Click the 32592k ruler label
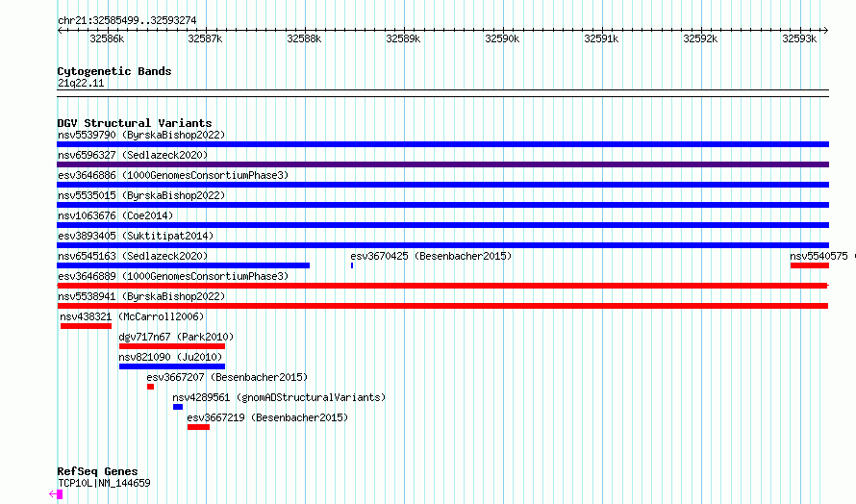 700,38
